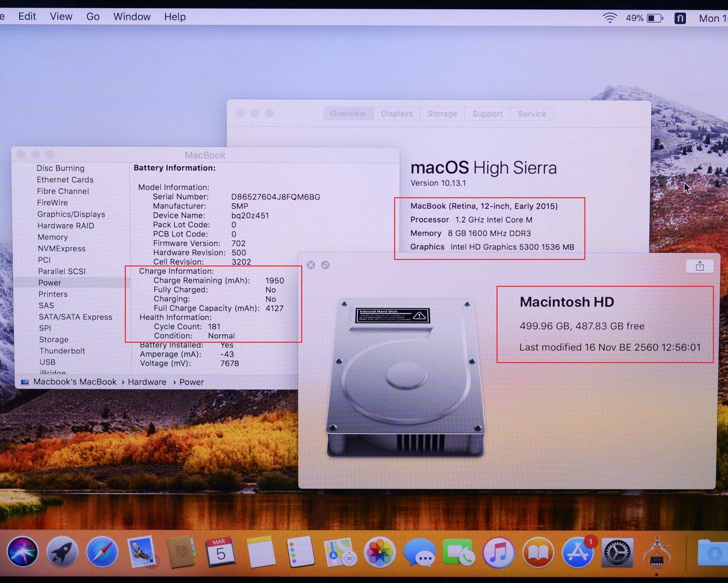This screenshot has width=728, height=583.
Task: Open the Window menu
Action: [132, 17]
